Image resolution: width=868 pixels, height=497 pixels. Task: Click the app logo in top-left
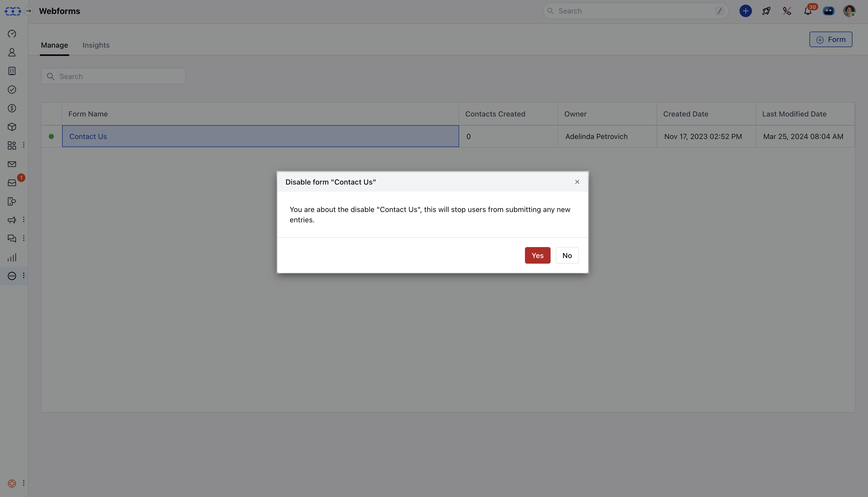pyautogui.click(x=13, y=11)
